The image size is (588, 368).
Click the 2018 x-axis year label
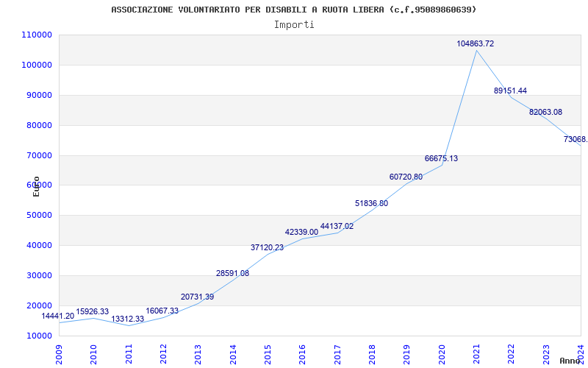coord(372,355)
